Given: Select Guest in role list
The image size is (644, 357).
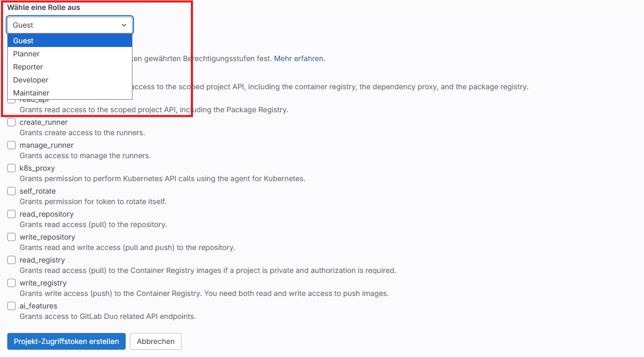Looking at the screenshot, I should click(x=70, y=41).
